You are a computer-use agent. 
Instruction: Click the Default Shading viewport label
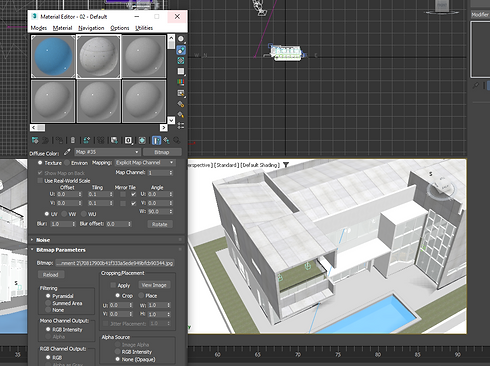point(261,165)
